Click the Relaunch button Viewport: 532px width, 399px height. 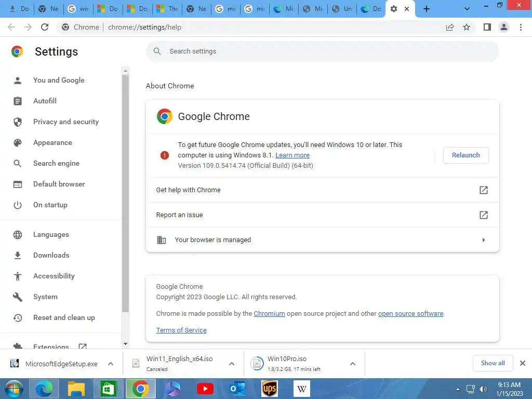466,155
